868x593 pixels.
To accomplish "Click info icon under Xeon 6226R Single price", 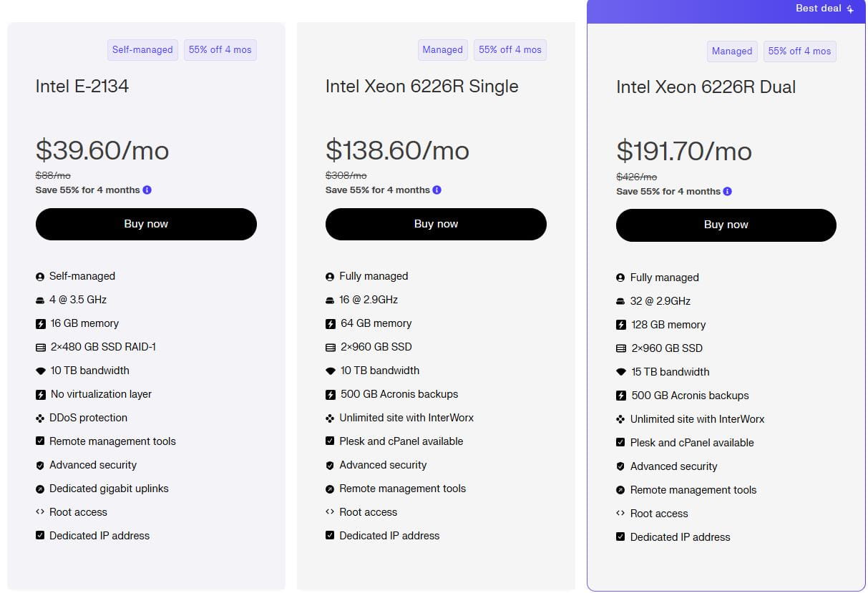I will 437,190.
